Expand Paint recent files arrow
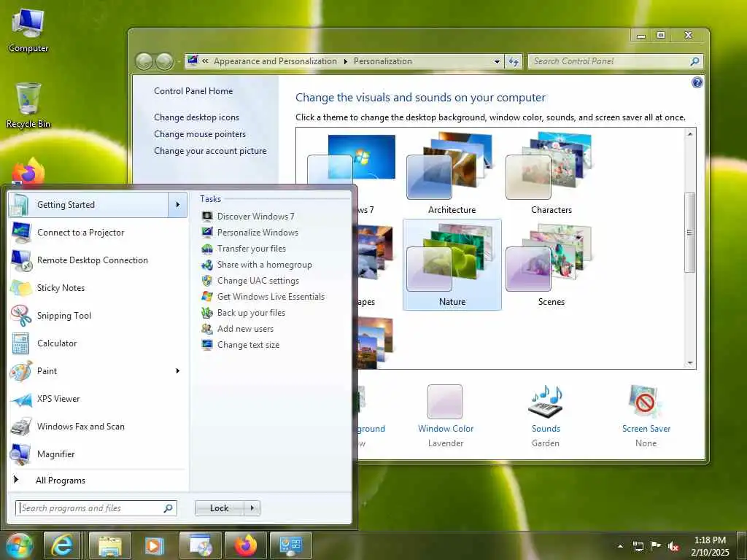This screenshot has height=560, width=747. [178, 371]
